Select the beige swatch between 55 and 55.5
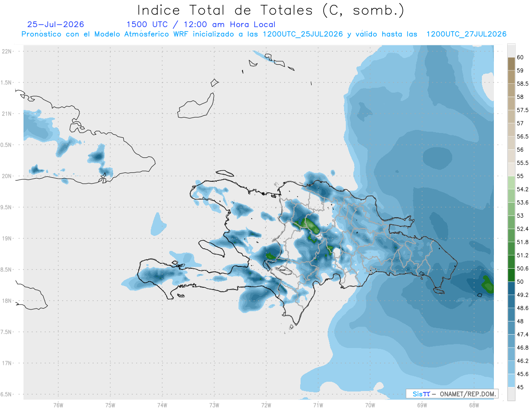The image size is (532, 411). (x=511, y=169)
